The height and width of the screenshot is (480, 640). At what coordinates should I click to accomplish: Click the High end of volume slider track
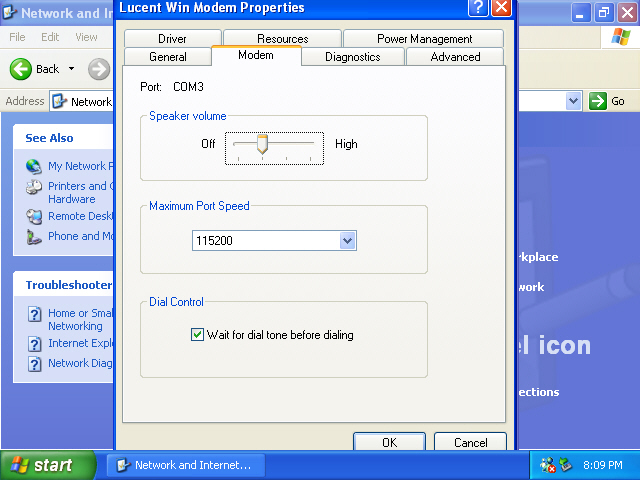click(311, 144)
